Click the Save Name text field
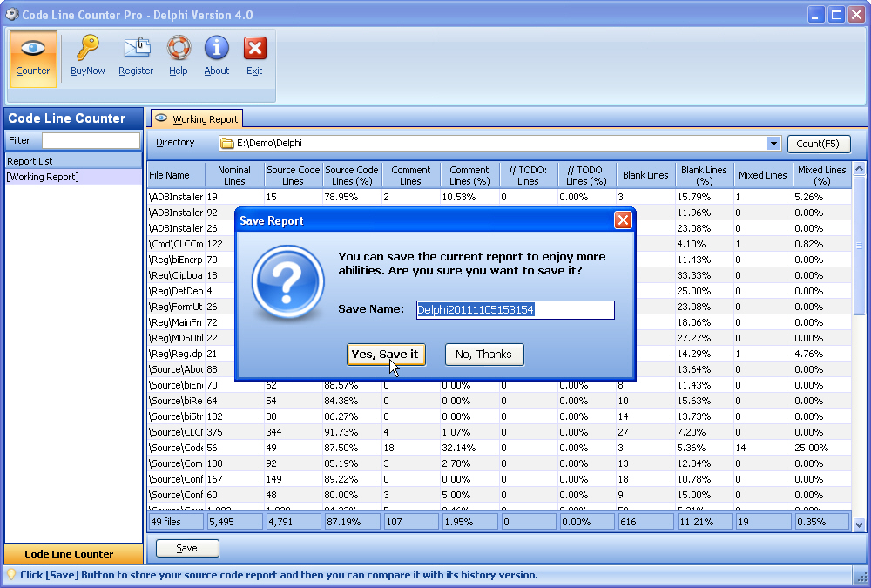This screenshot has width=871, height=588. pyautogui.click(x=515, y=310)
